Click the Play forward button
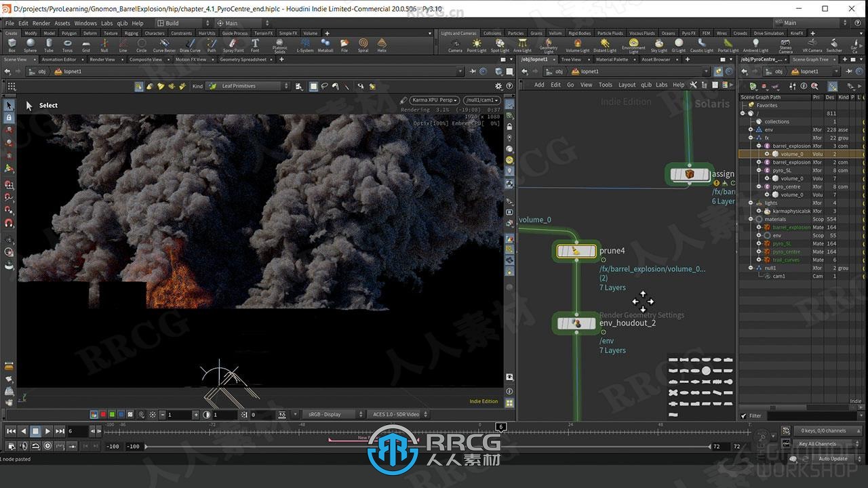 pyautogui.click(x=47, y=431)
